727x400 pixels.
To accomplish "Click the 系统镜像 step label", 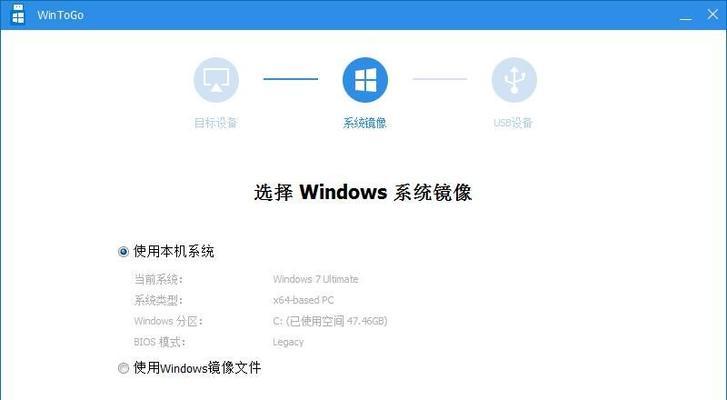I will click(365, 122).
